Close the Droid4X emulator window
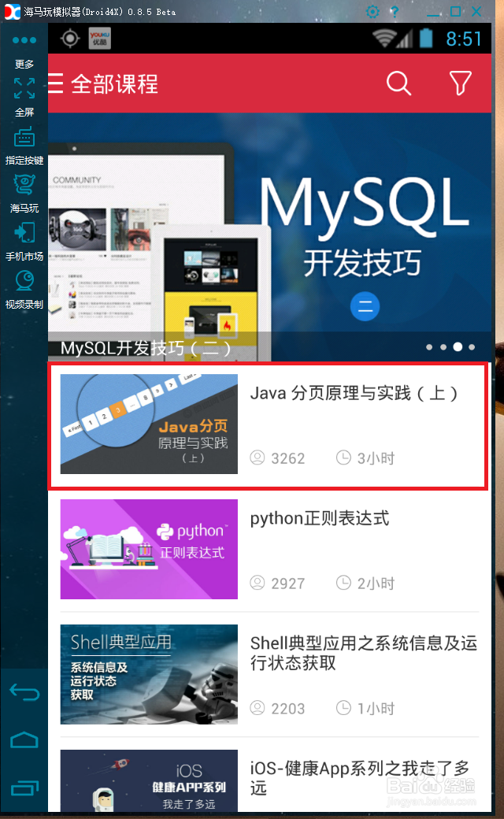 477,12
